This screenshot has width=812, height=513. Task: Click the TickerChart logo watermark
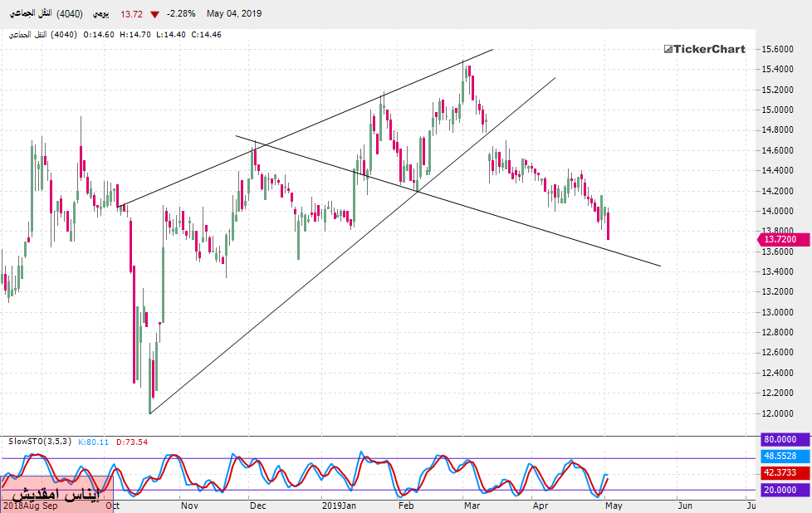(x=705, y=49)
